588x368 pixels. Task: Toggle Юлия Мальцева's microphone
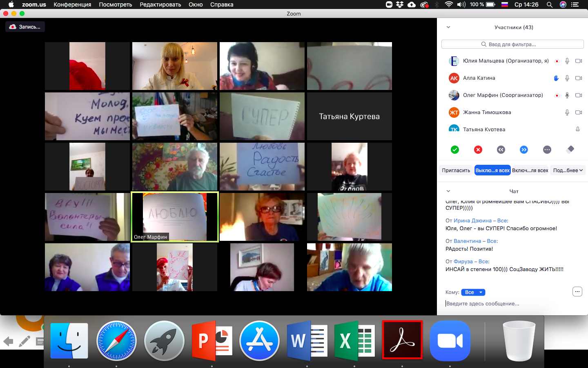pos(567,61)
